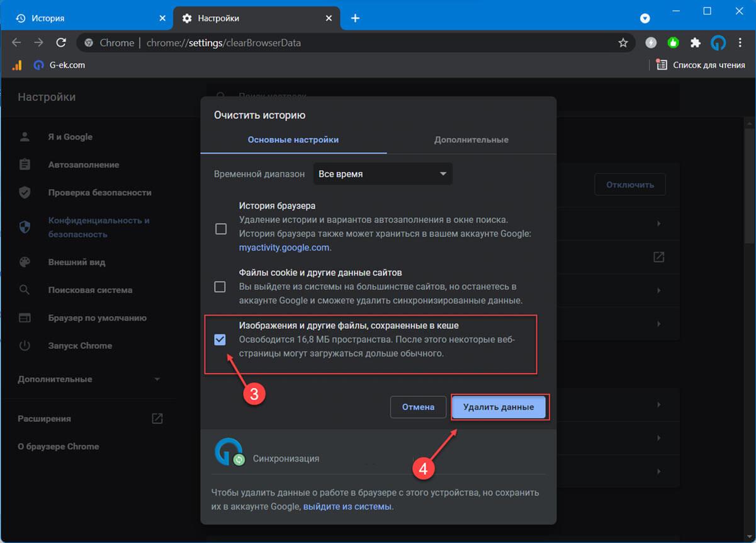This screenshot has width=756, height=543.
Task: Click the выйдите из системы link
Action: tap(347, 506)
